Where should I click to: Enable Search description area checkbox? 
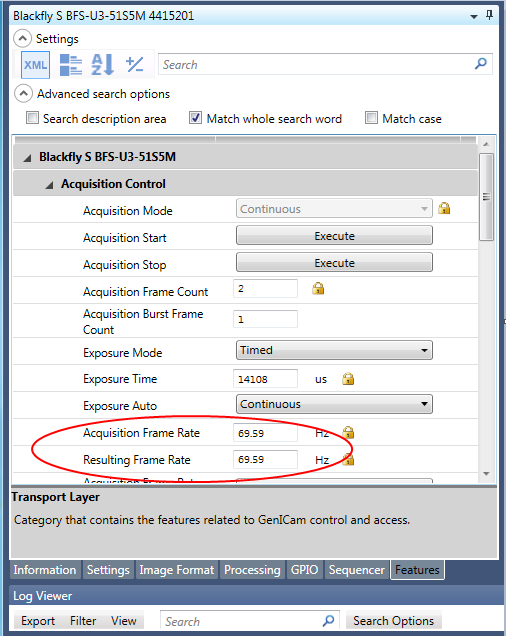(32, 118)
